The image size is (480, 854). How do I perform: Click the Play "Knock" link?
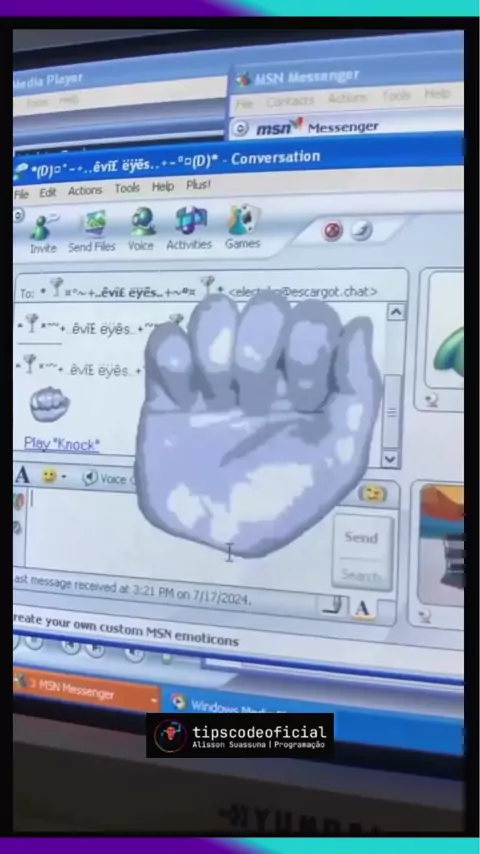pos(62,444)
